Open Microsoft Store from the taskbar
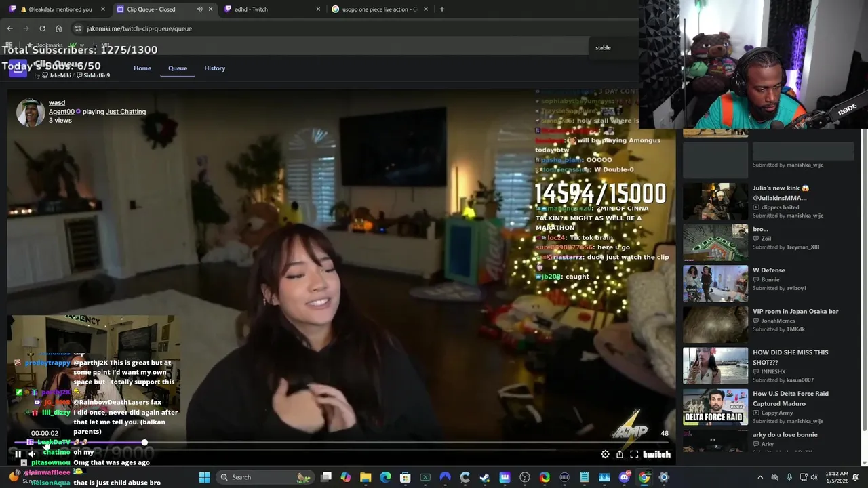 click(406, 477)
